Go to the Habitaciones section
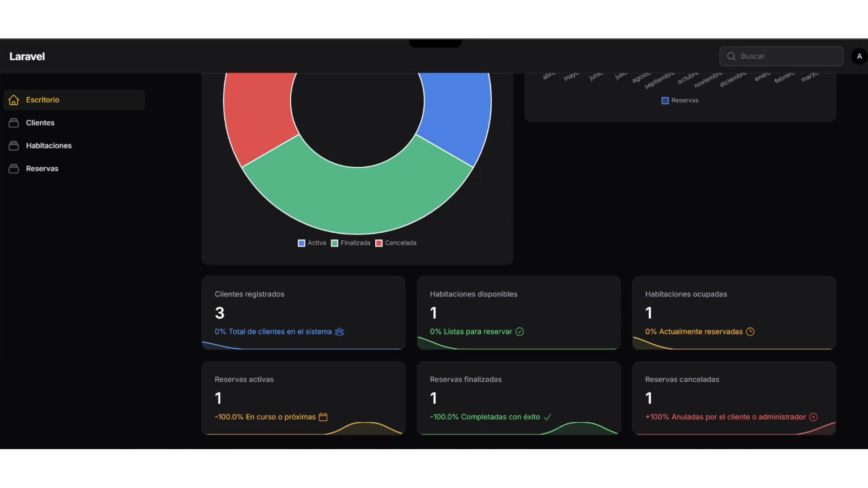 (49, 145)
